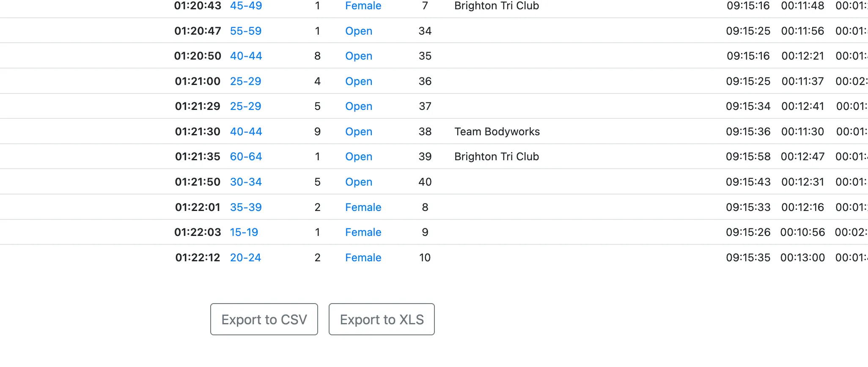
Task: Select 25-29 link in the 01:21:00 row
Action: pos(246,81)
